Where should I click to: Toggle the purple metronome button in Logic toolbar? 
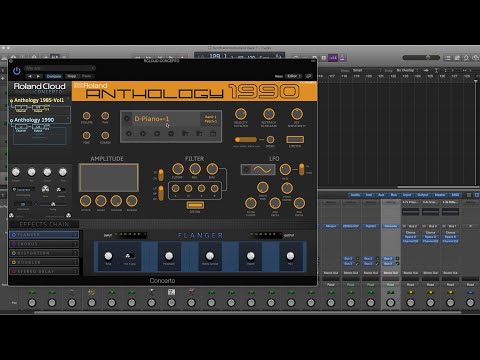pos(342,58)
